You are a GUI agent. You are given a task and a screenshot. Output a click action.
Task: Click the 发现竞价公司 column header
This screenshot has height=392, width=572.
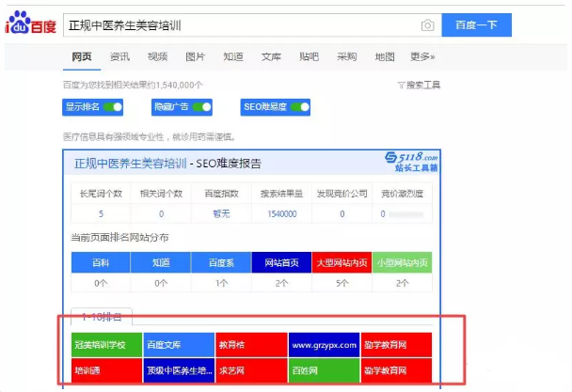(342, 194)
